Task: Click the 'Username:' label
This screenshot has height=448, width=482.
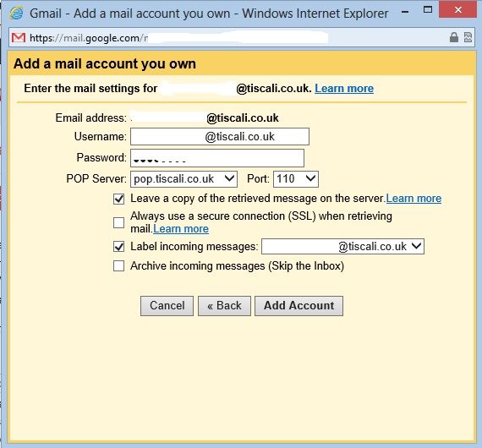Action: 101,136
